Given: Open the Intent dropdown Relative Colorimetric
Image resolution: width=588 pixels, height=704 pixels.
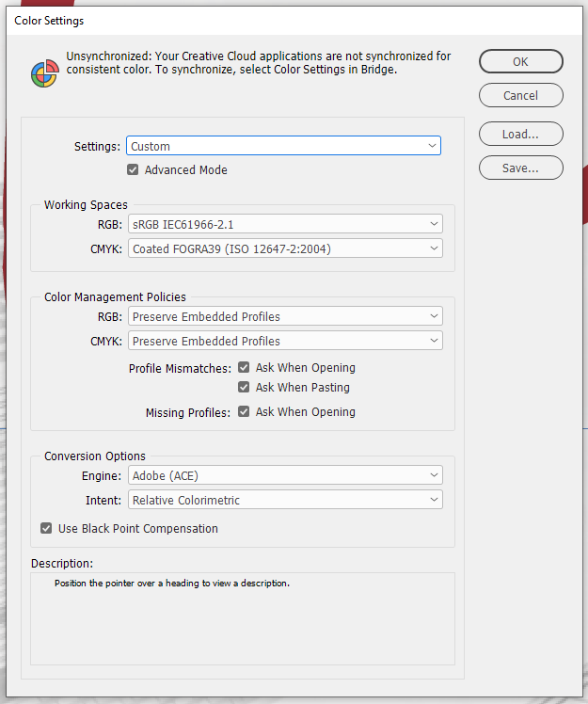Looking at the screenshot, I should click(x=285, y=500).
